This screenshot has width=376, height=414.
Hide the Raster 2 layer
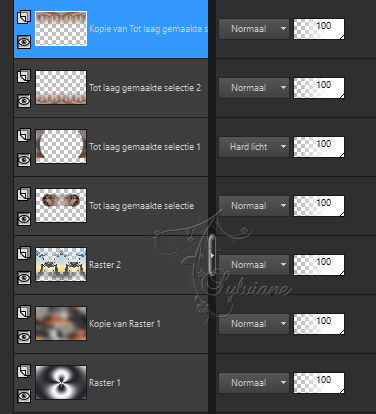click(24, 278)
